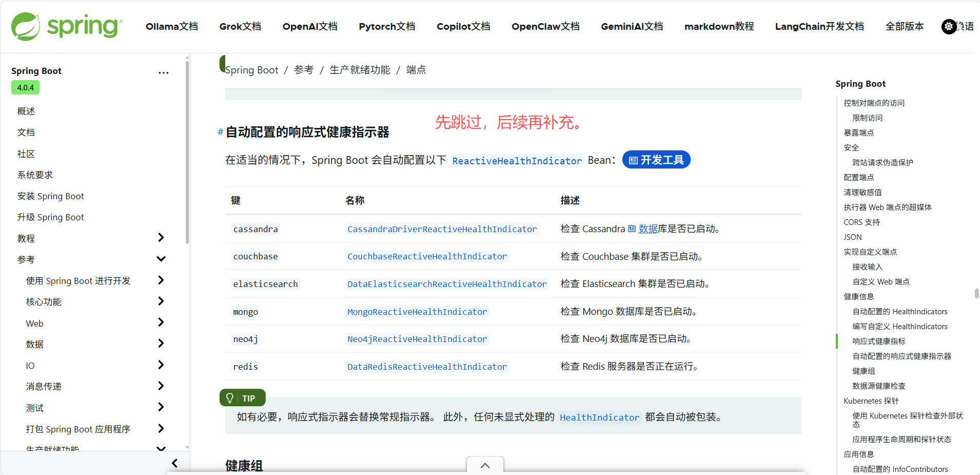Select the 4.0.4 version badge
980x475 pixels.
pos(26,87)
